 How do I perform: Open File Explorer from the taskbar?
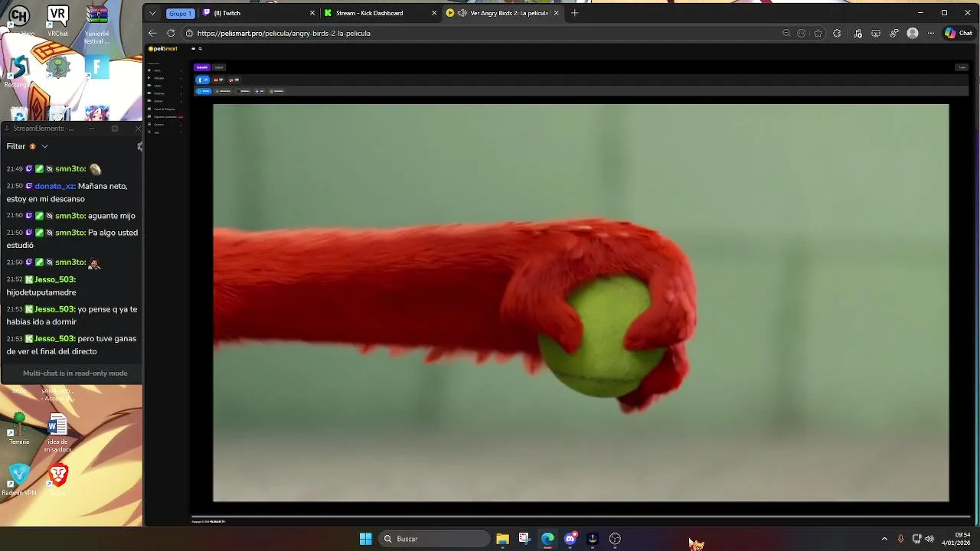[502, 539]
